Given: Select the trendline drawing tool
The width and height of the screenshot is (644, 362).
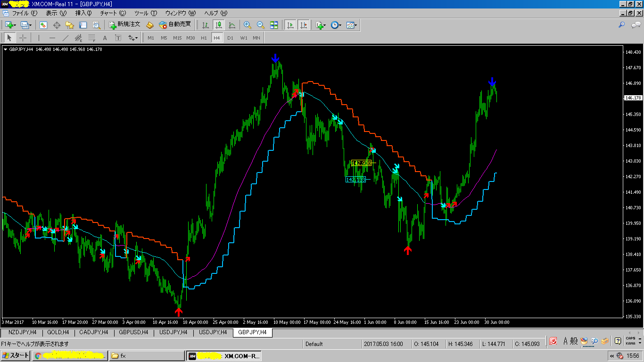Looking at the screenshot, I should (65, 38).
